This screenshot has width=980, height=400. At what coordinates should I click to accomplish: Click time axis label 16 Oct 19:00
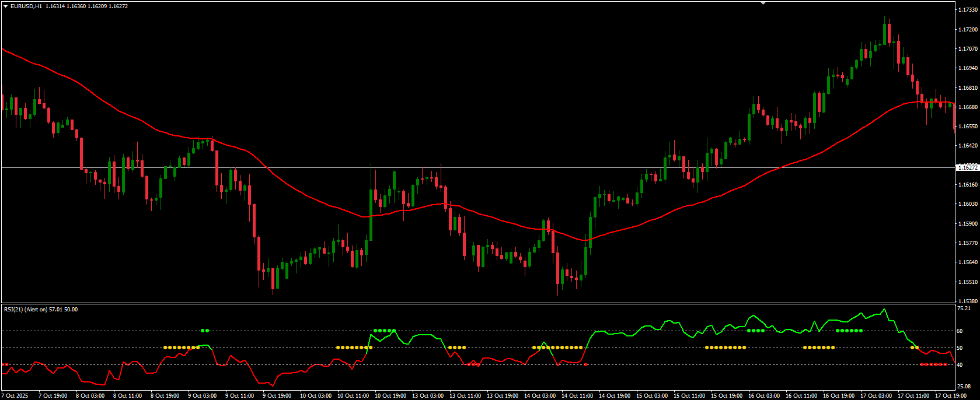tap(839, 396)
